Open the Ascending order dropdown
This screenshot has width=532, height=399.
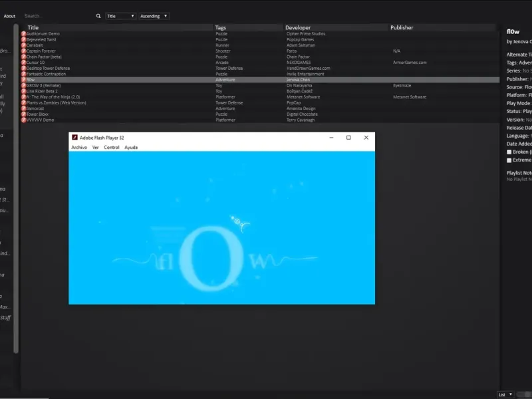pyautogui.click(x=154, y=16)
